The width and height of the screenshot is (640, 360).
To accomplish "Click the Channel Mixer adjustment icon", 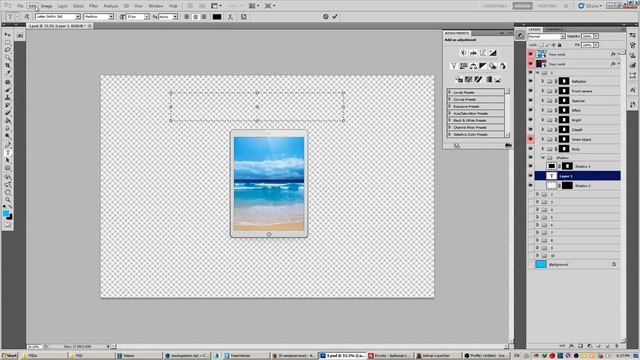I will [502, 66].
